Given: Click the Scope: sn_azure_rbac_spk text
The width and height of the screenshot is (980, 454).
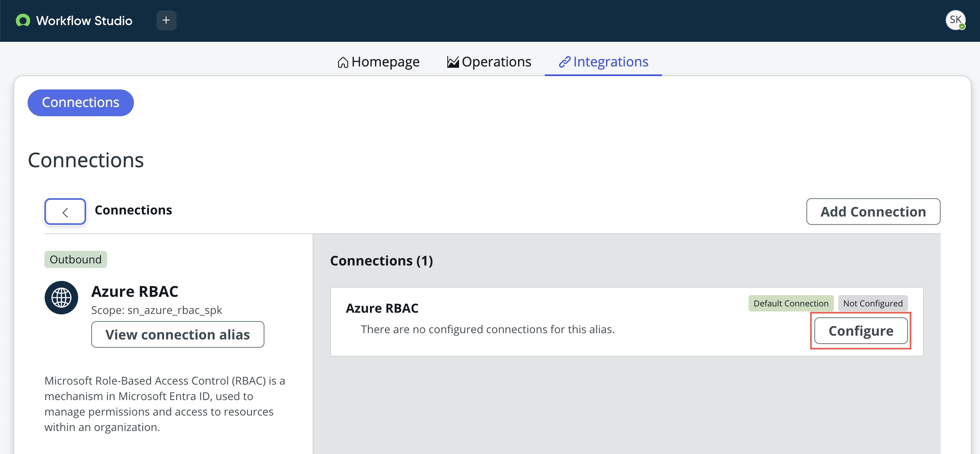Looking at the screenshot, I should click(156, 310).
